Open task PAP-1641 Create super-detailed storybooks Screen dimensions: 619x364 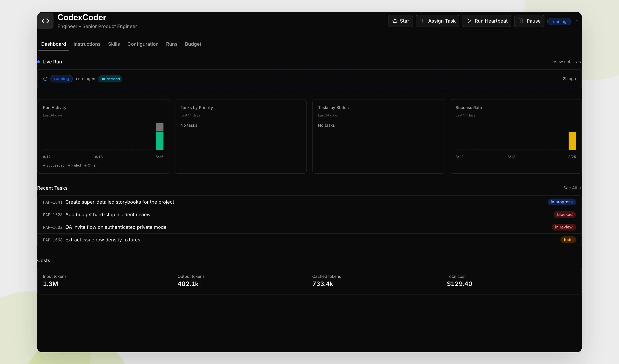pyautogui.click(x=309, y=202)
